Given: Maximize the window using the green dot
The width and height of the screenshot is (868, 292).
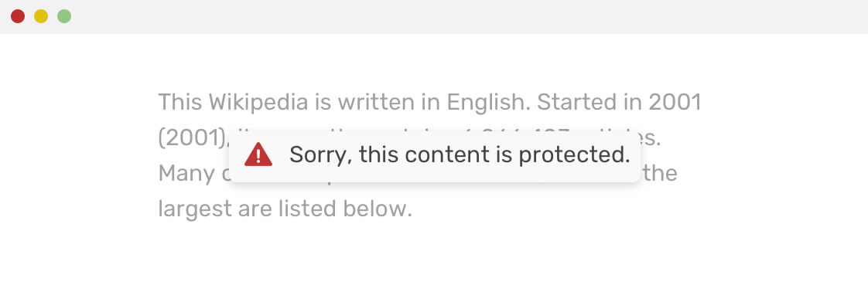Looking at the screenshot, I should [64, 16].
